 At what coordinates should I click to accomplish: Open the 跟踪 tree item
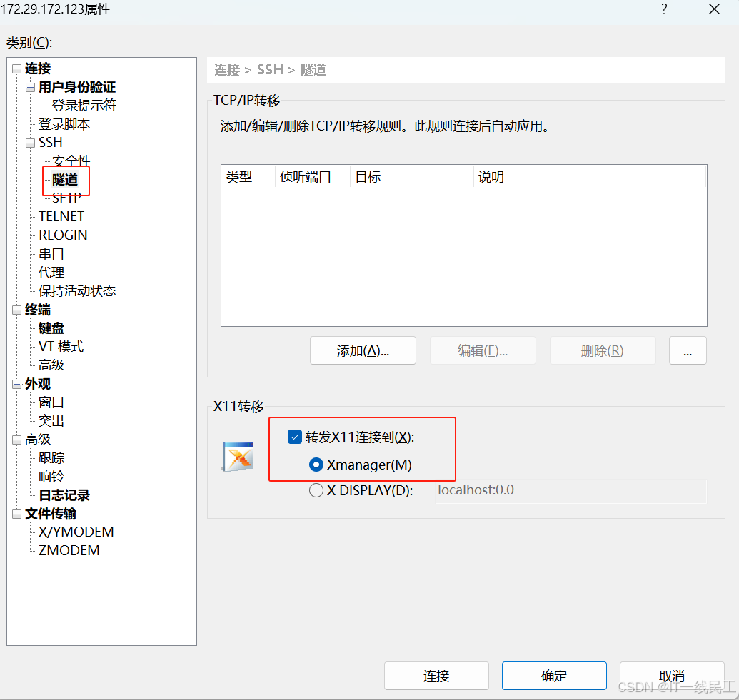coord(51,458)
